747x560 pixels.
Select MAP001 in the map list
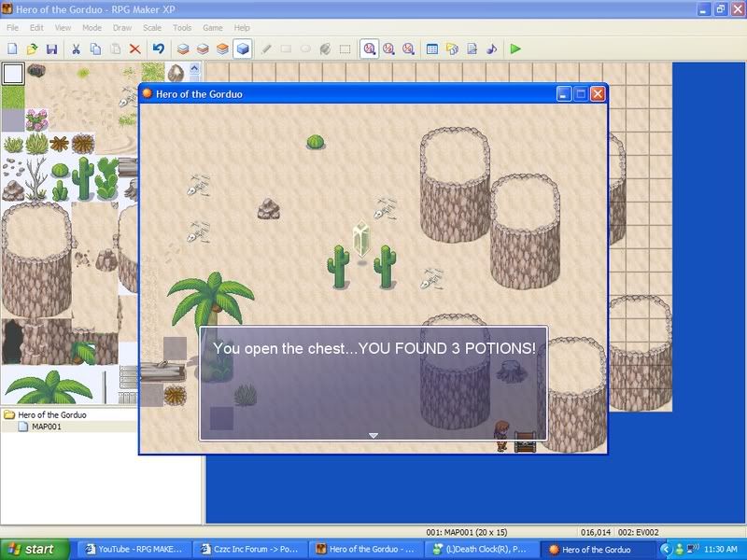[x=46, y=427]
